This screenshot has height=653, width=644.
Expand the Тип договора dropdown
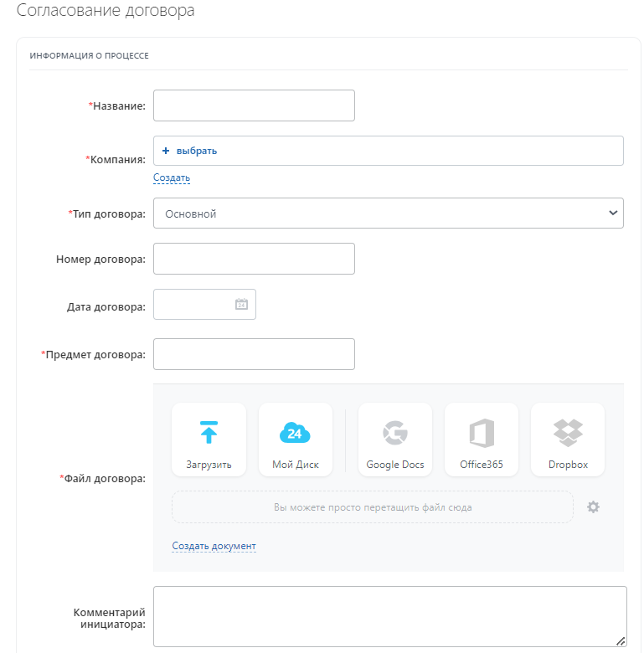(388, 213)
